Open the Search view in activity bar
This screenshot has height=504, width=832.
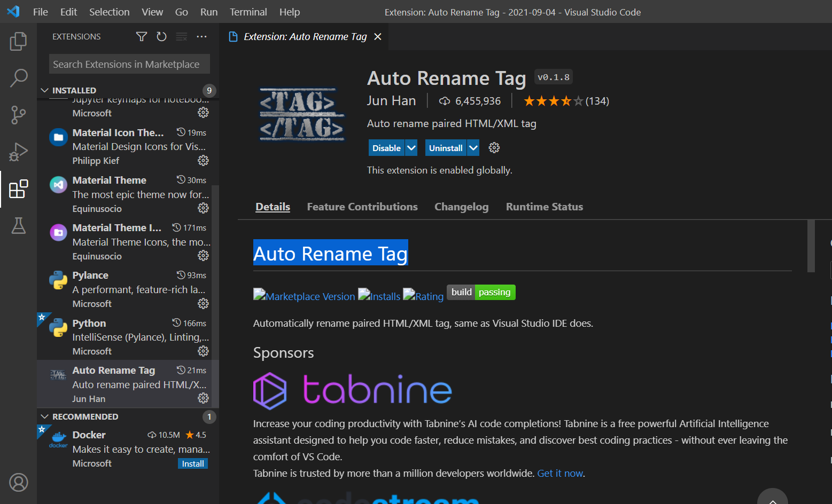[18, 78]
